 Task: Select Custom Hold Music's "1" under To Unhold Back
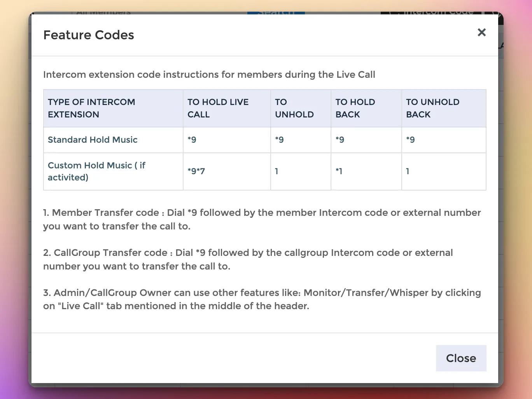(x=408, y=171)
